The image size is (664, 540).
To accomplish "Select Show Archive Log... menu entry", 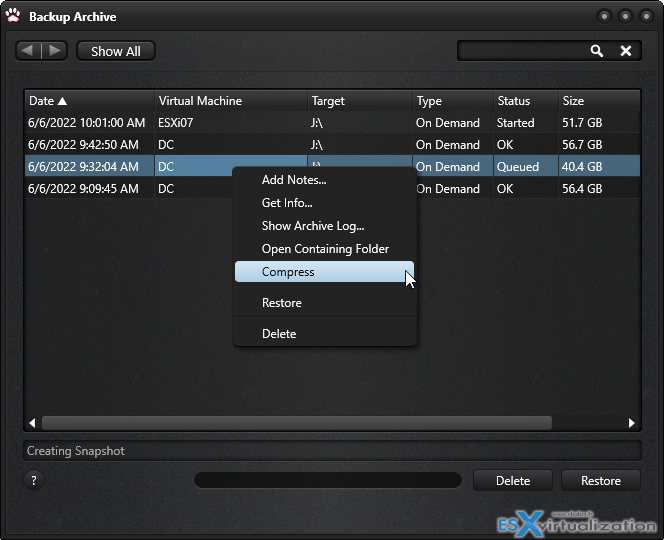I will coord(324,226).
